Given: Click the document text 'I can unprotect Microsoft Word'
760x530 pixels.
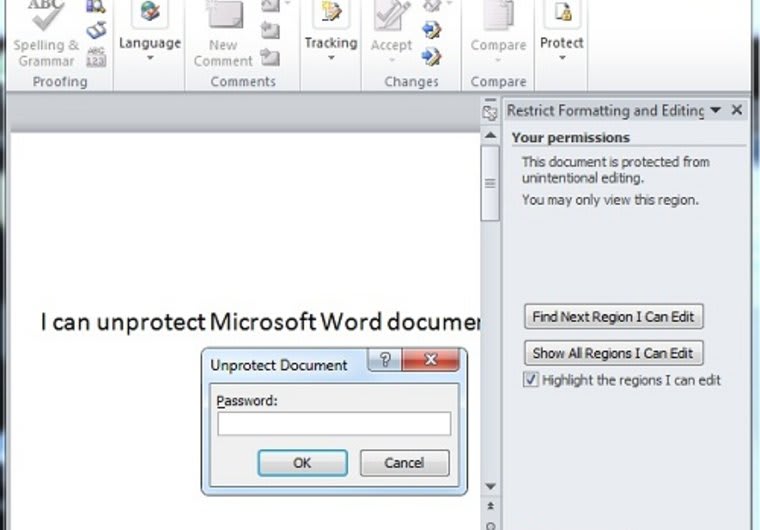Looking at the screenshot, I should click(212, 321).
